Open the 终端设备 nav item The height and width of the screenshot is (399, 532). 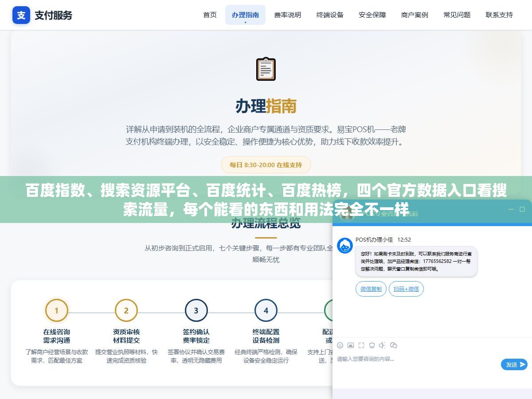click(330, 15)
